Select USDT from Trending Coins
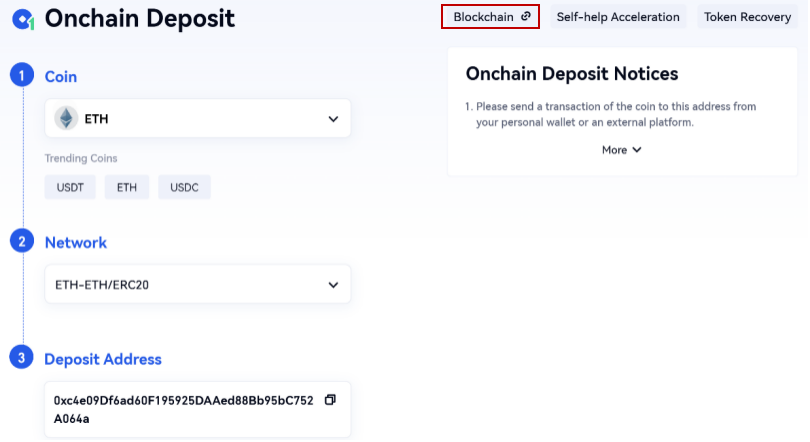The image size is (810, 442). 70,187
